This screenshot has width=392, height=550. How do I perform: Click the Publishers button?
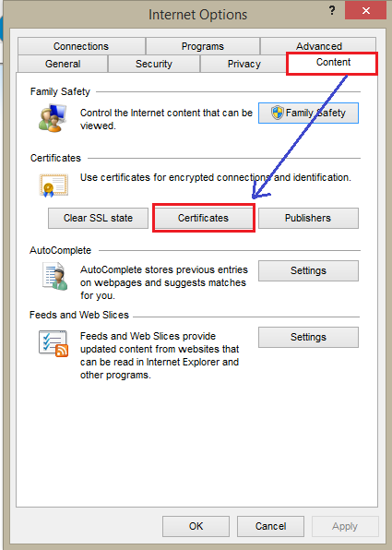(308, 218)
